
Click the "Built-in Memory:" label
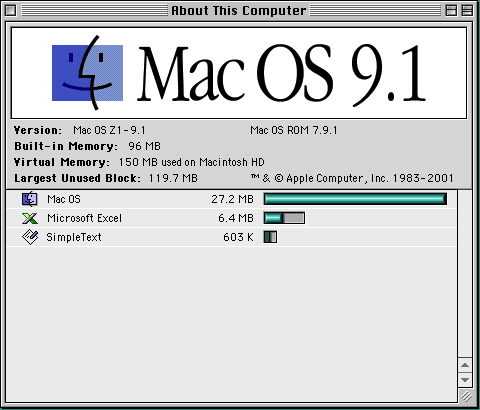[66, 146]
